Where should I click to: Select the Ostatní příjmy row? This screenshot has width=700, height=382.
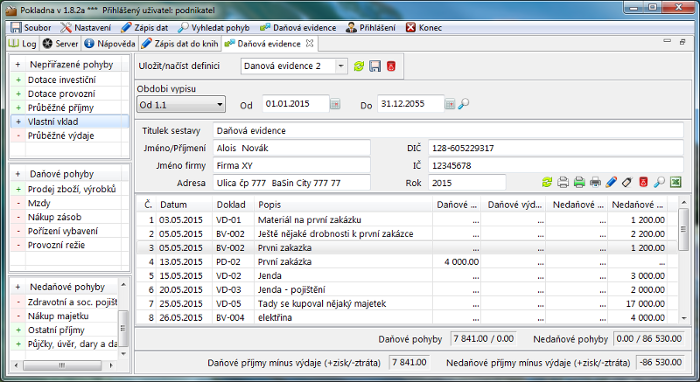(x=65, y=330)
